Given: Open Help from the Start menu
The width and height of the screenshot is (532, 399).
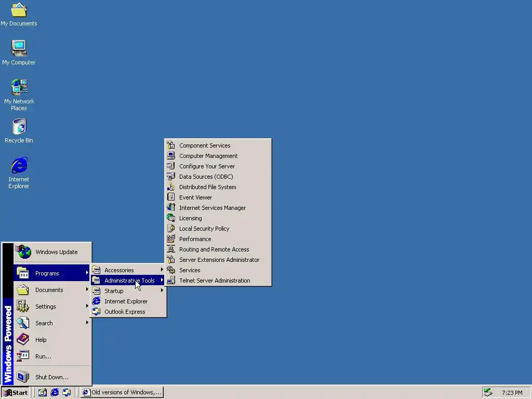Looking at the screenshot, I should point(52,340).
